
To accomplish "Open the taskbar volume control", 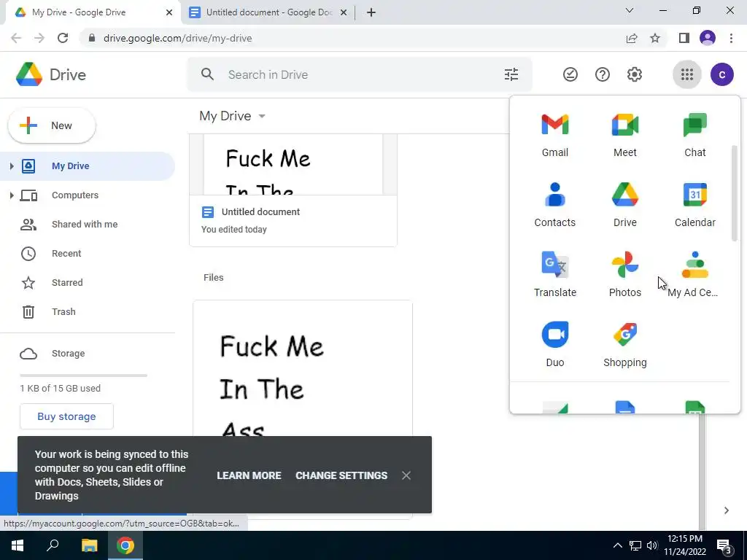I will pyautogui.click(x=652, y=545).
